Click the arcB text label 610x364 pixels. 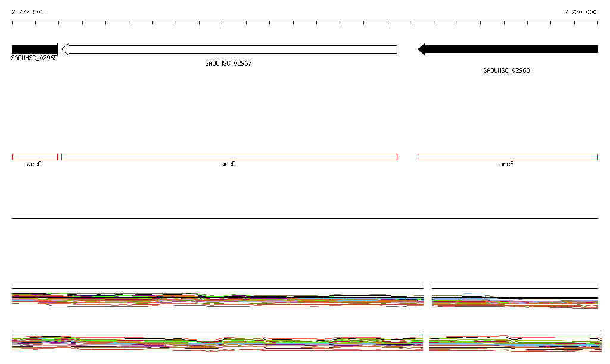[x=506, y=164]
